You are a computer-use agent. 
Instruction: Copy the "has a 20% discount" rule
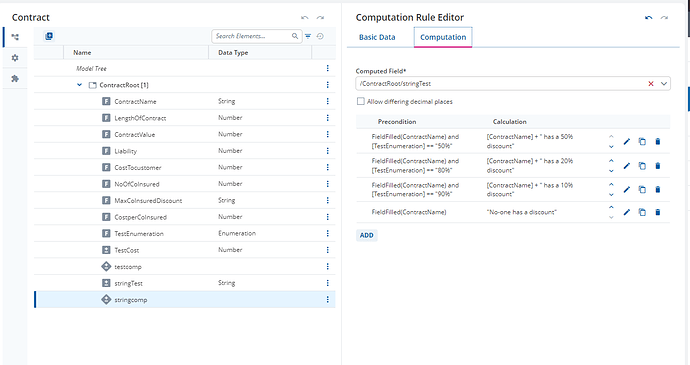coord(642,166)
